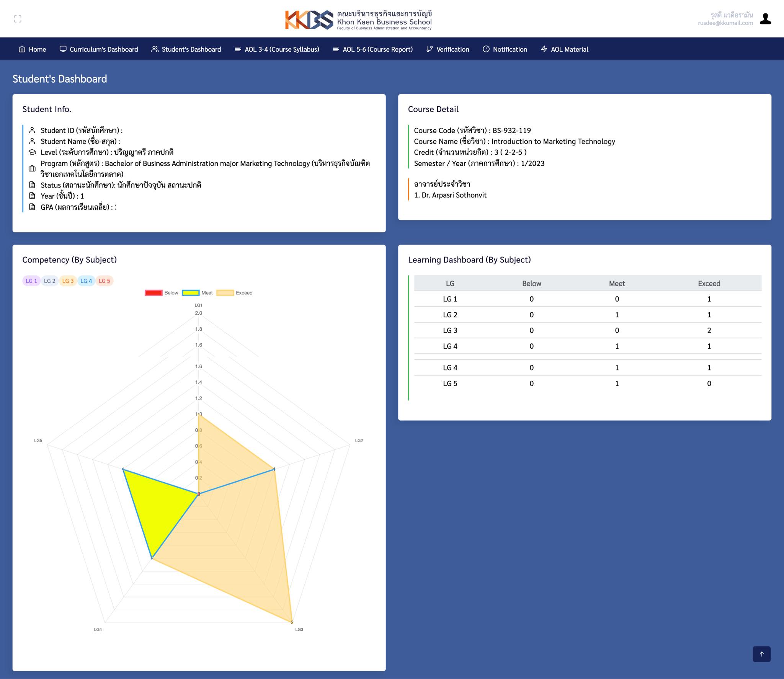This screenshot has width=784, height=679.
Task: Click the LG3 data point on radar chart
Action: click(292, 622)
